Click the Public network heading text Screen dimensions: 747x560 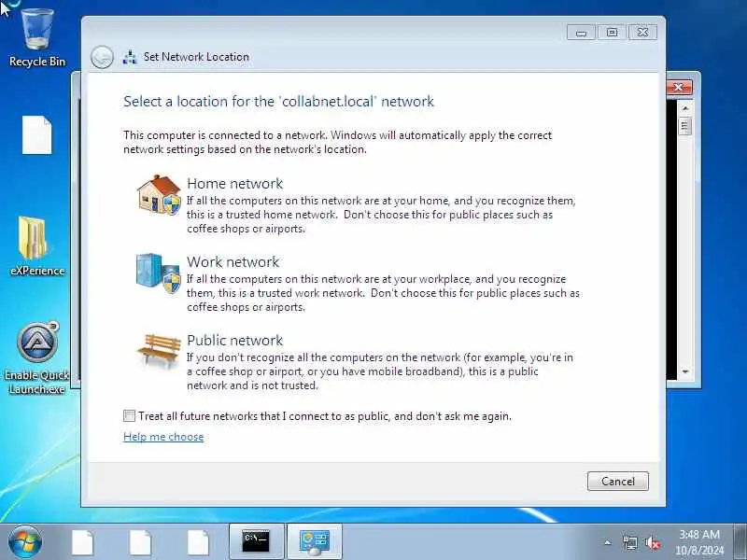pyautogui.click(x=235, y=340)
